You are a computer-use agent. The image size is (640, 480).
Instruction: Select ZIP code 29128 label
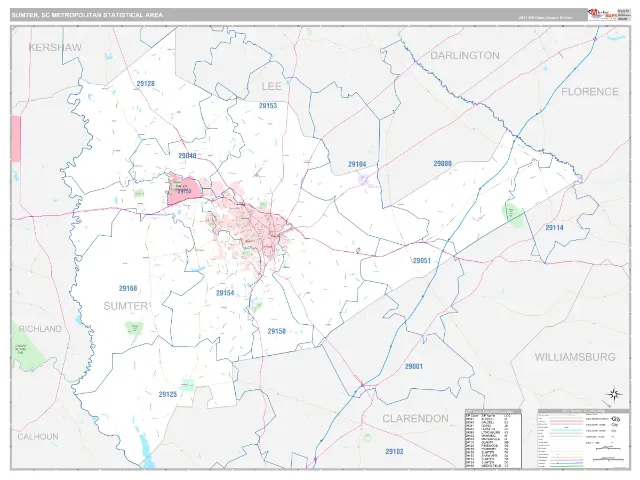pos(146,84)
